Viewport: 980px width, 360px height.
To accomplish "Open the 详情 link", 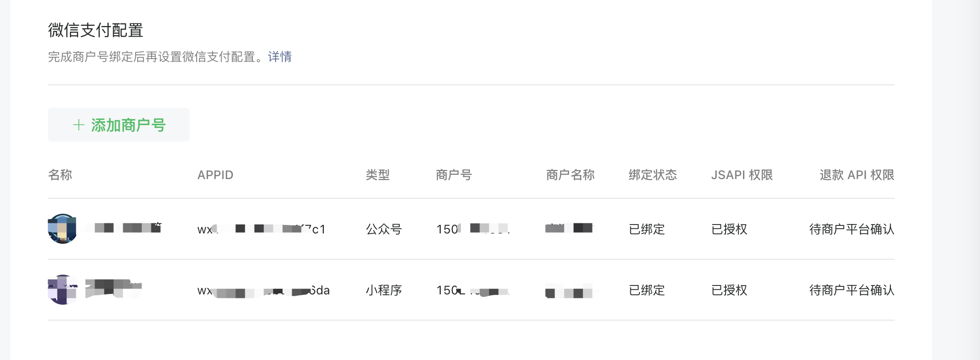I will tap(280, 57).
